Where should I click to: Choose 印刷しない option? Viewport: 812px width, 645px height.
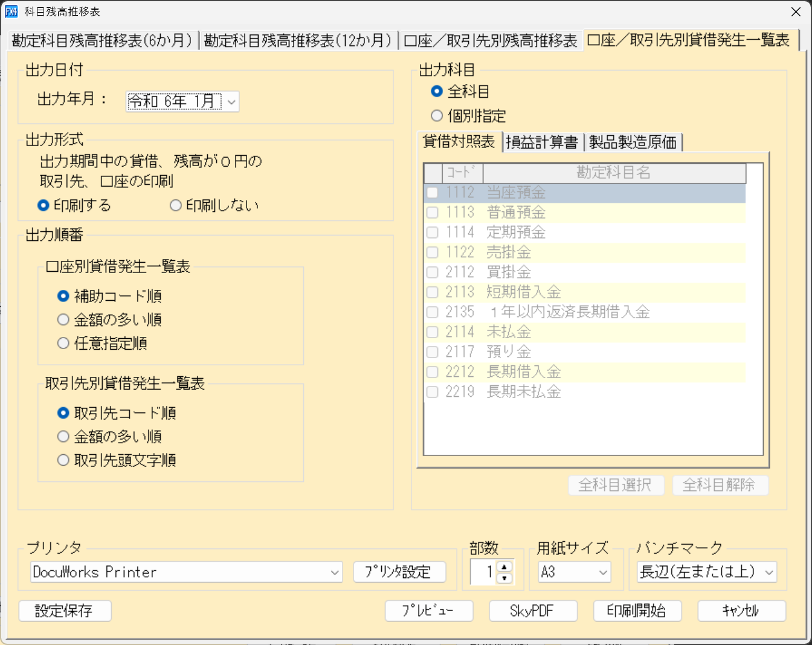(176, 205)
